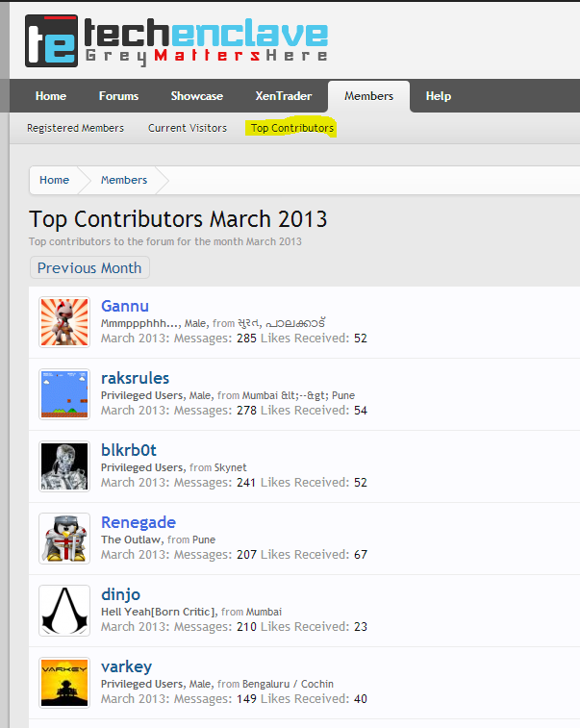Screen dimensions: 580x728
Task: Click dinjo's message count 210
Action: point(246,627)
